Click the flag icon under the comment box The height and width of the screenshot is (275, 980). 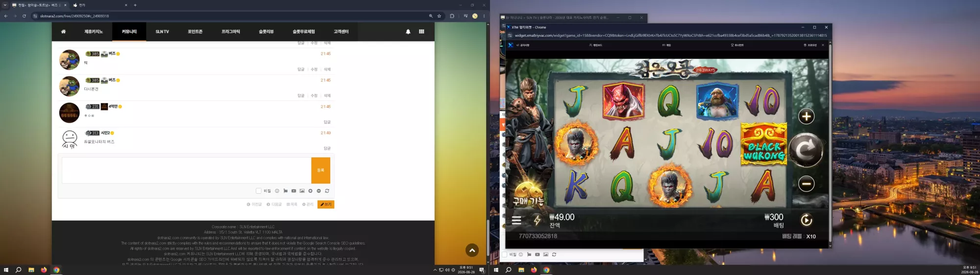point(285,191)
